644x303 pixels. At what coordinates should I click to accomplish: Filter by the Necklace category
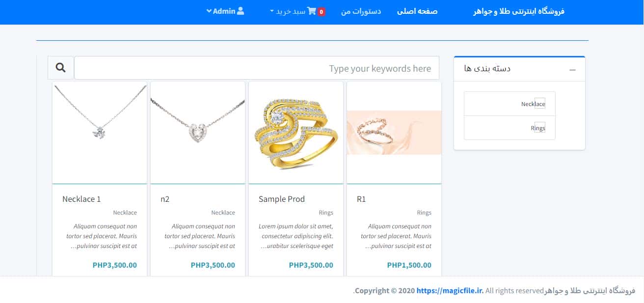pyautogui.click(x=510, y=104)
